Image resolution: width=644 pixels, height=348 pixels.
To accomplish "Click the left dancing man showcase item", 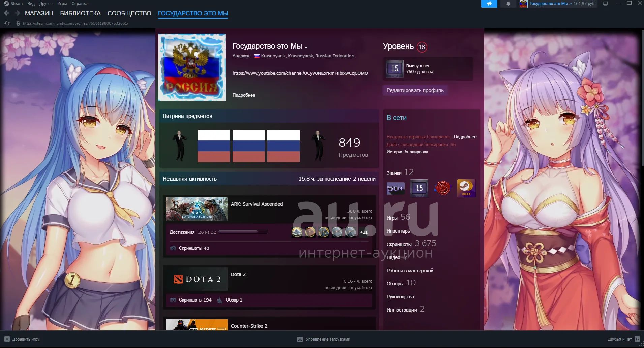I will click(179, 146).
